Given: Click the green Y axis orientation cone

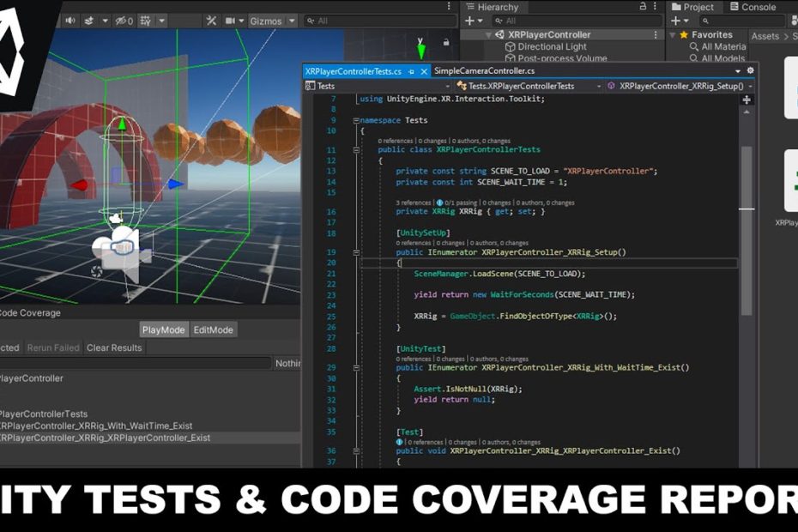Looking at the screenshot, I should (x=421, y=51).
